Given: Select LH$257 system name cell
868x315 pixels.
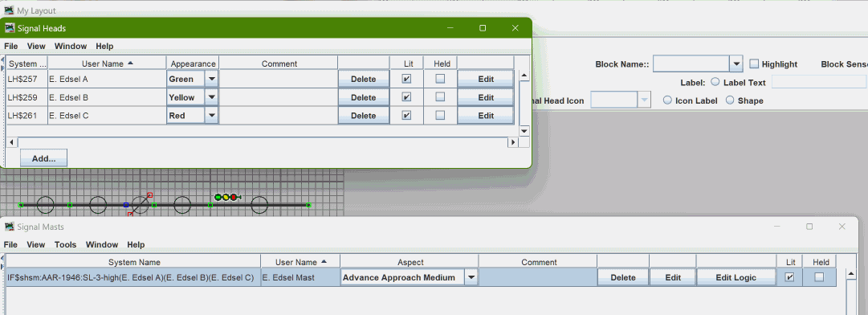Looking at the screenshot, I should [26, 80].
